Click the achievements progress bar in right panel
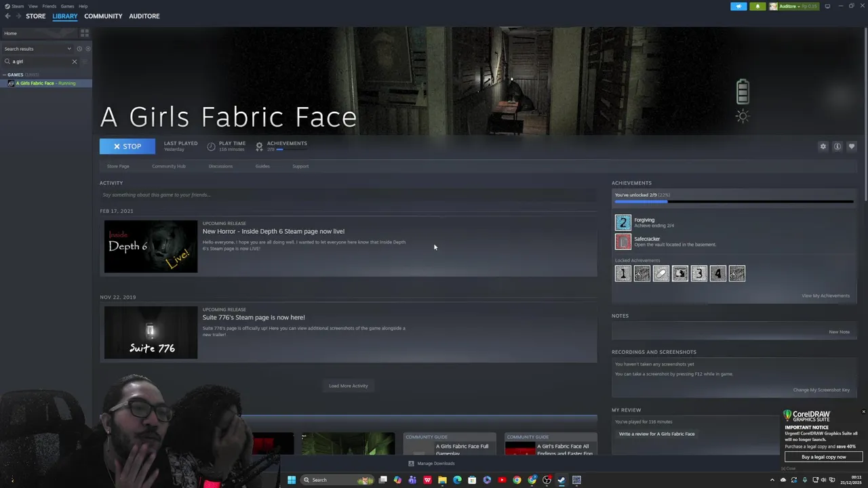Screen dimensions: 868x488 pos(734,201)
